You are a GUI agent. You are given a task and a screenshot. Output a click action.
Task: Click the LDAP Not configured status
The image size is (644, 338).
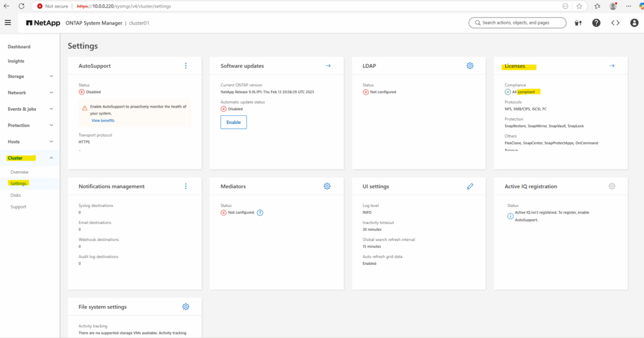click(379, 92)
